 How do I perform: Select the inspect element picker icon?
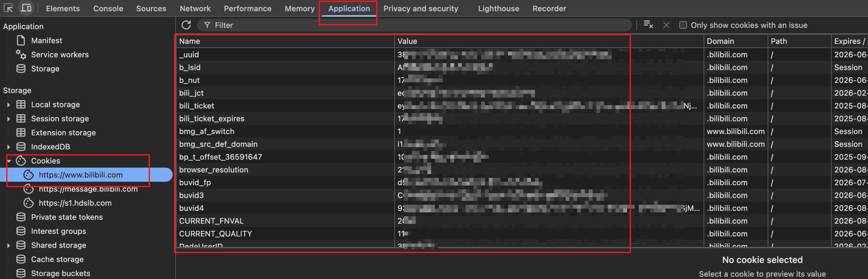[x=8, y=8]
